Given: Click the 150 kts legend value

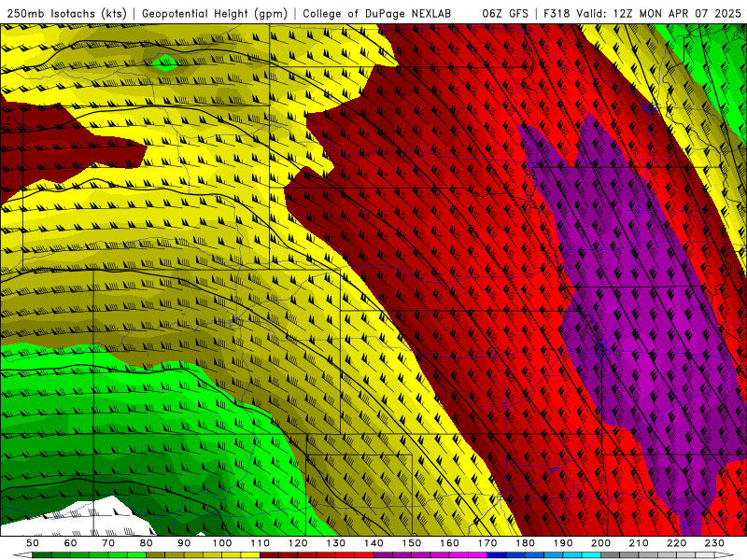Looking at the screenshot, I should pos(412,543).
